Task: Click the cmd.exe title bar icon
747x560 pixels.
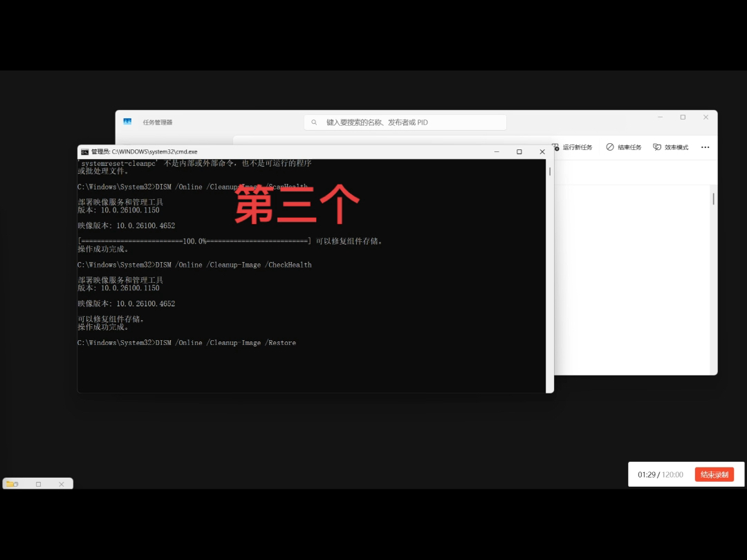Action: click(85, 152)
